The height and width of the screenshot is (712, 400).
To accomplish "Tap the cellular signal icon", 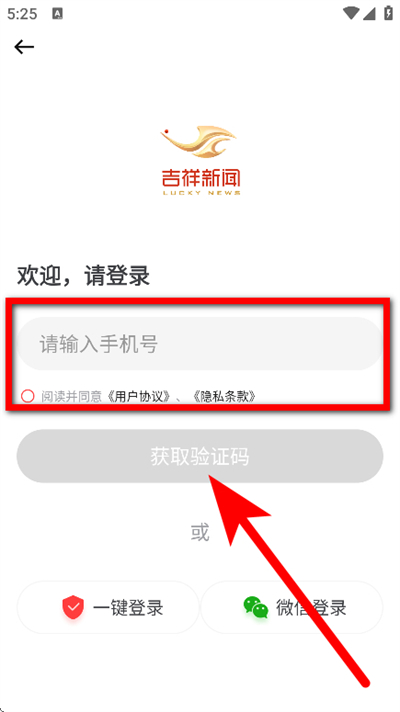I will pos(369,14).
